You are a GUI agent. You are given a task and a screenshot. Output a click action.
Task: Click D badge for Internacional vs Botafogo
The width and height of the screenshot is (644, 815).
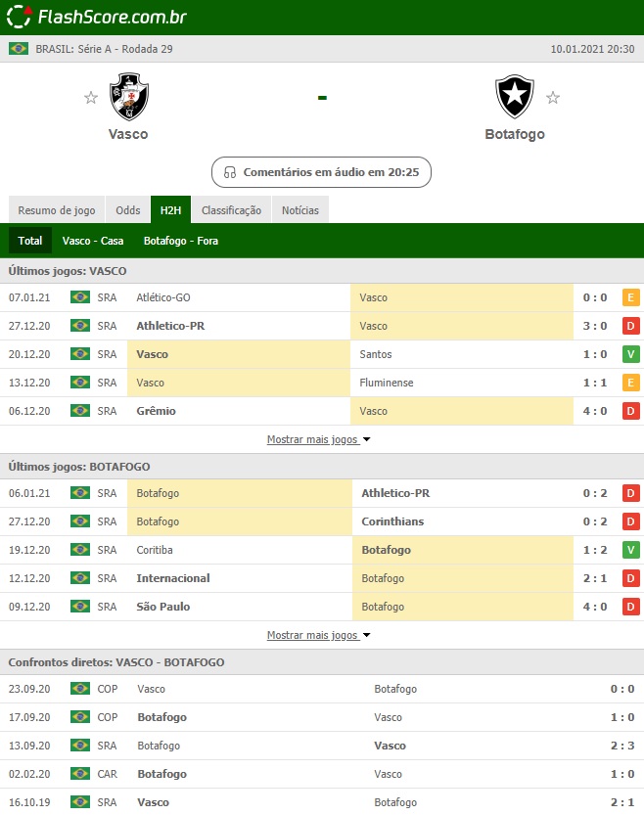(x=631, y=578)
